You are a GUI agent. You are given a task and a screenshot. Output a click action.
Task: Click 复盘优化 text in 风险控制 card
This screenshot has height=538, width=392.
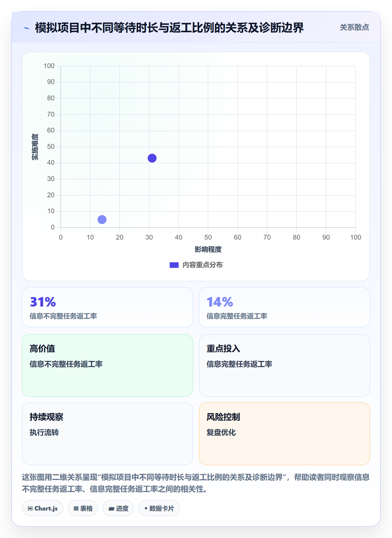pyautogui.click(x=221, y=432)
